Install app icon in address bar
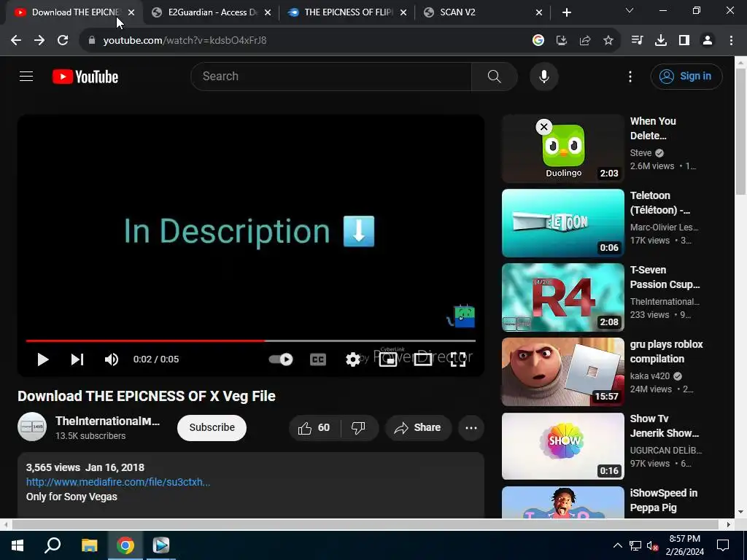This screenshot has width=747, height=560. (x=562, y=41)
